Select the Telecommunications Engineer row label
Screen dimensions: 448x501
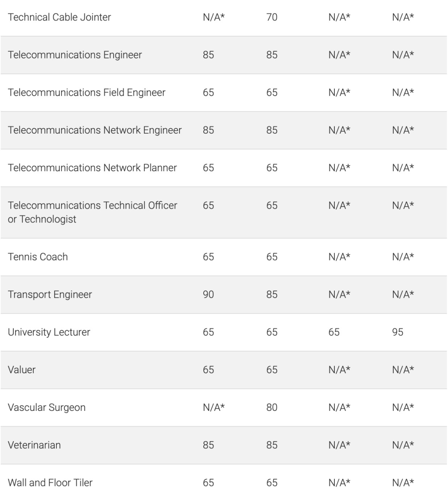tap(75, 55)
